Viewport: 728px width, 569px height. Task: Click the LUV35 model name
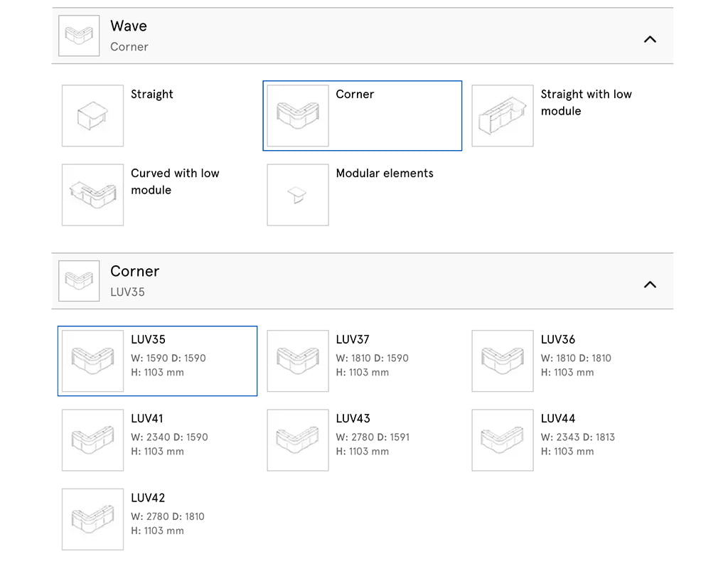[148, 339]
